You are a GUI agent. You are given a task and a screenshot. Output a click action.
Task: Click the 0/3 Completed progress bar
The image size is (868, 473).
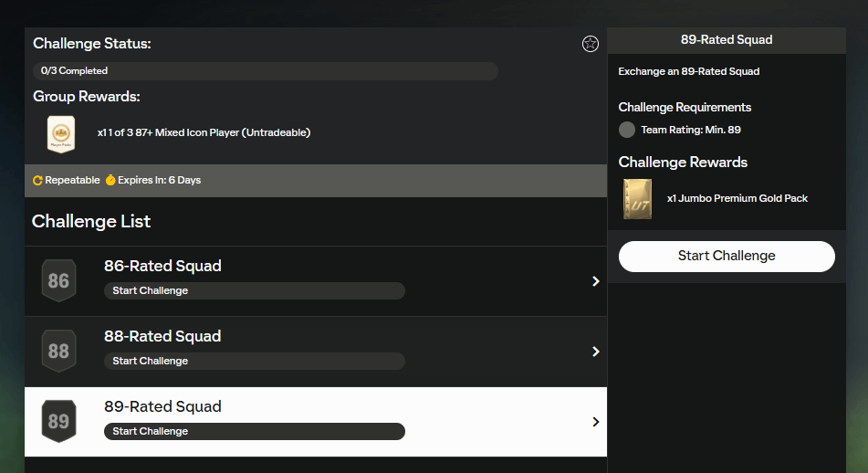click(266, 71)
